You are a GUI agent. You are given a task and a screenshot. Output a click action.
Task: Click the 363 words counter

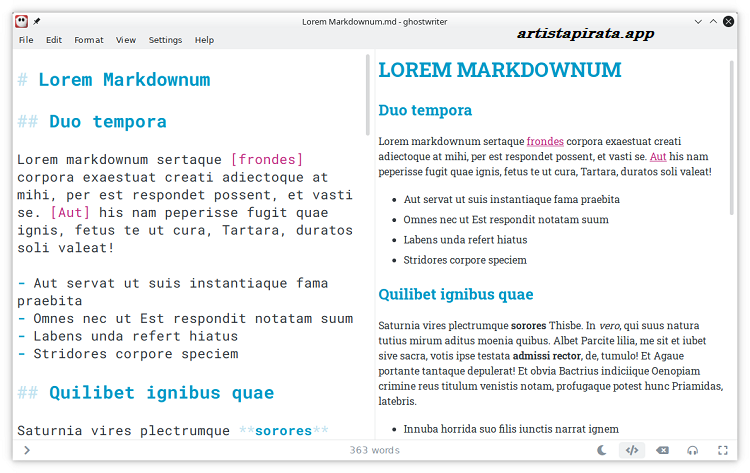tap(375, 450)
